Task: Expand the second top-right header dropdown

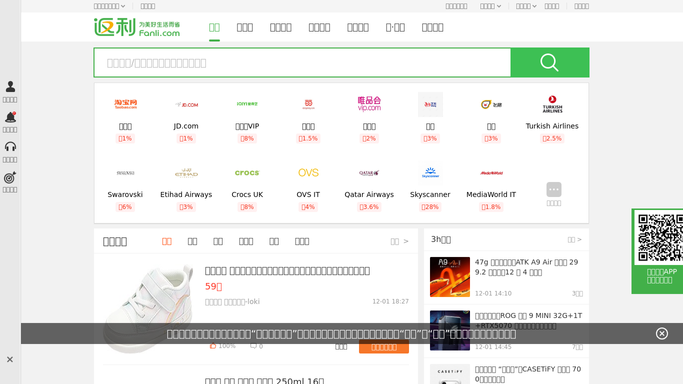Action: pos(526,6)
